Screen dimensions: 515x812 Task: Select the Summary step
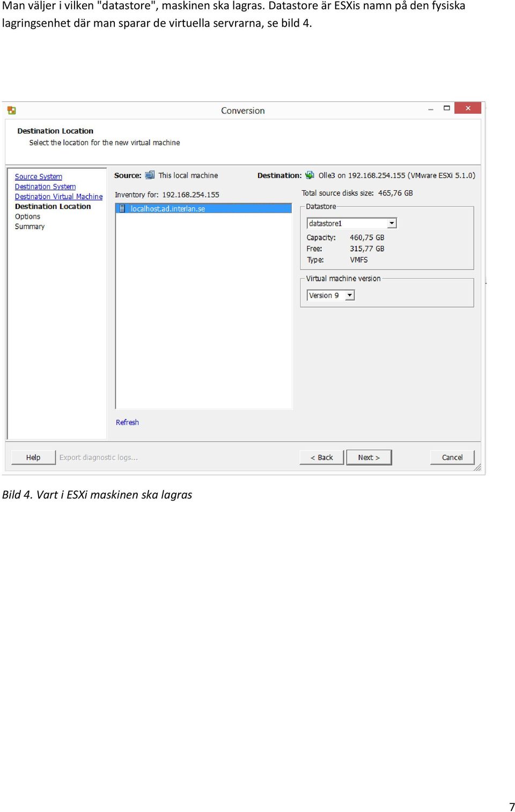point(30,227)
